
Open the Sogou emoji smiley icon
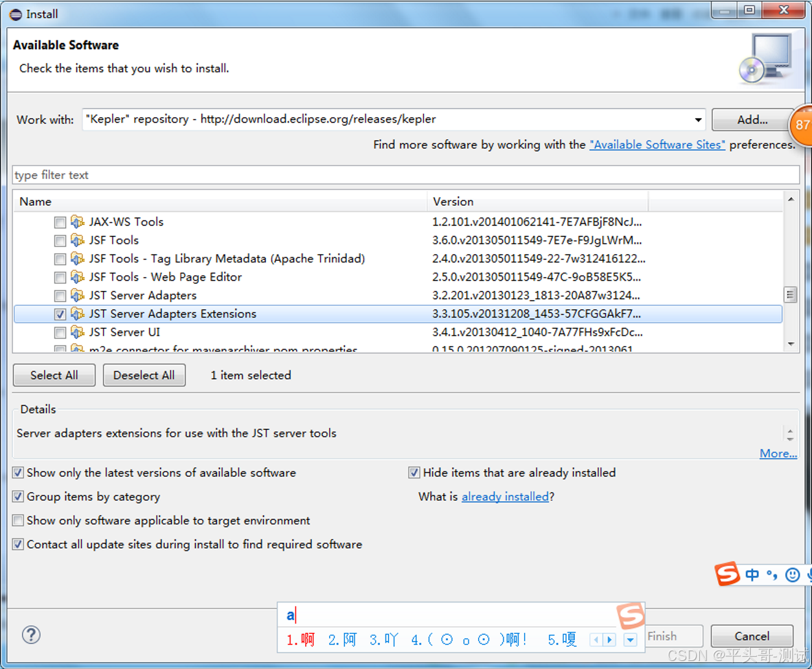tap(792, 575)
